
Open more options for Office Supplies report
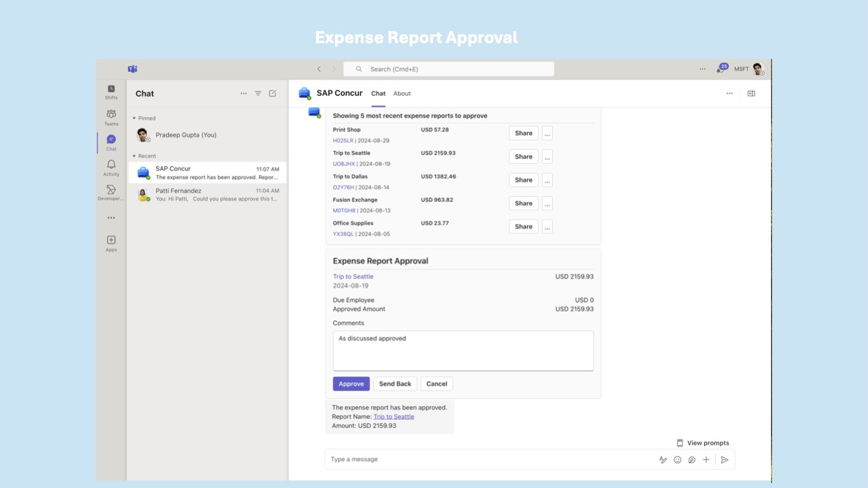[547, 227]
